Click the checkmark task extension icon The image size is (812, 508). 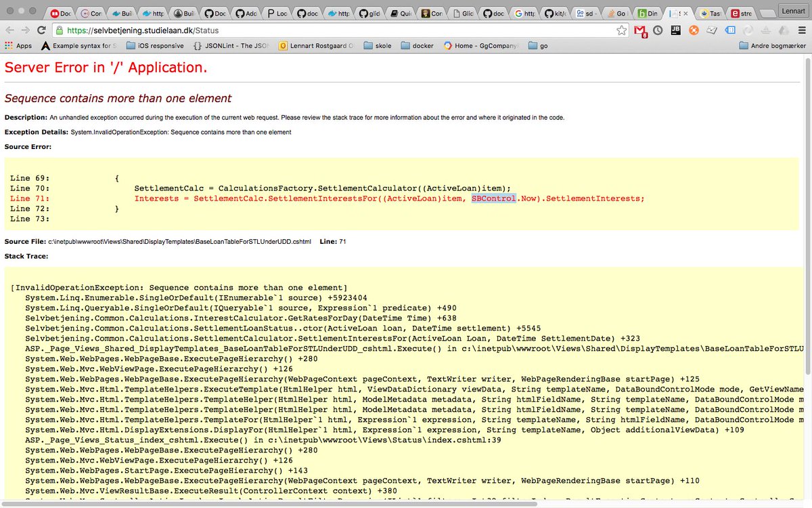(x=711, y=30)
